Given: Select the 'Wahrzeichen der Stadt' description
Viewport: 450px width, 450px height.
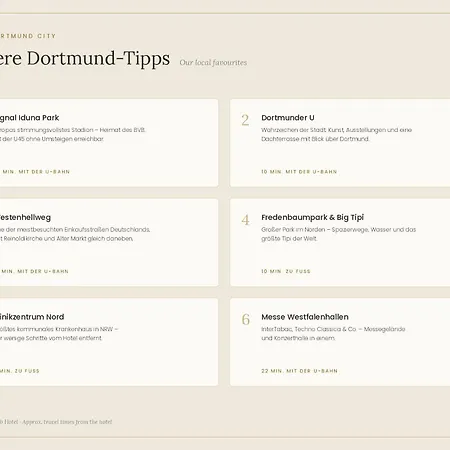Looking at the screenshot, I should click(x=337, y=134).
